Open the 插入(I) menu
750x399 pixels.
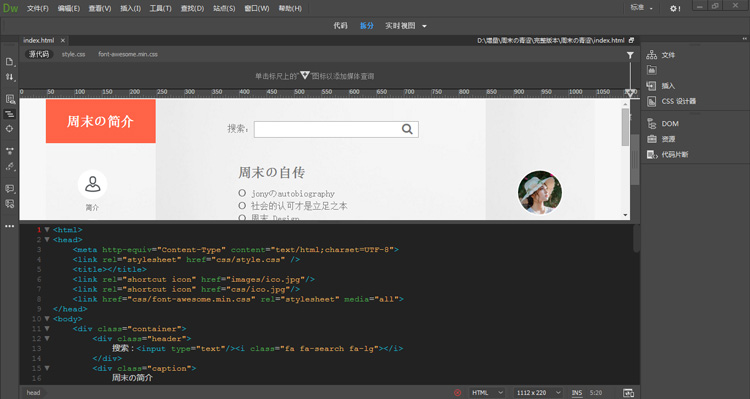pyautogui.click(x=130, y=8)
